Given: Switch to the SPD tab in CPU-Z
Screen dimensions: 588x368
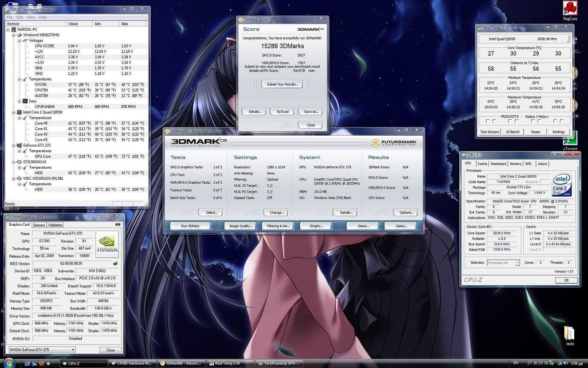Looking at the screenshot, I should (x=528, y=164).
